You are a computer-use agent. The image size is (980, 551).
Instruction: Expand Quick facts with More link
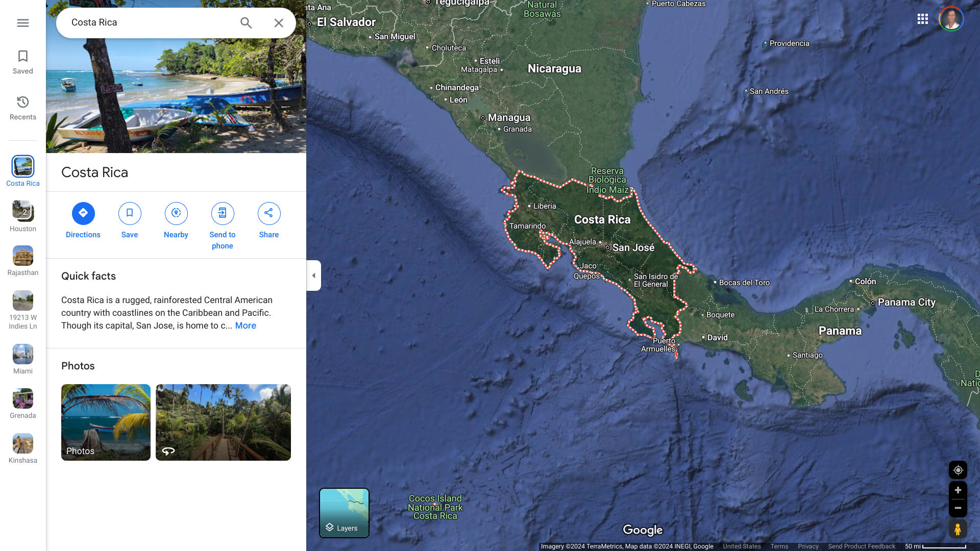tap(246, 325)
